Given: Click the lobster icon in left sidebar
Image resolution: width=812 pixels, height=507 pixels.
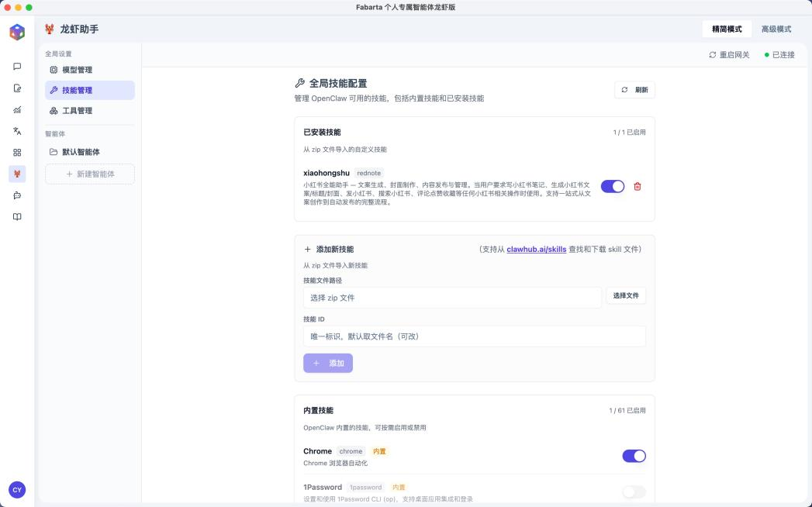Looking at the screenshot, I should pos(17,174).
